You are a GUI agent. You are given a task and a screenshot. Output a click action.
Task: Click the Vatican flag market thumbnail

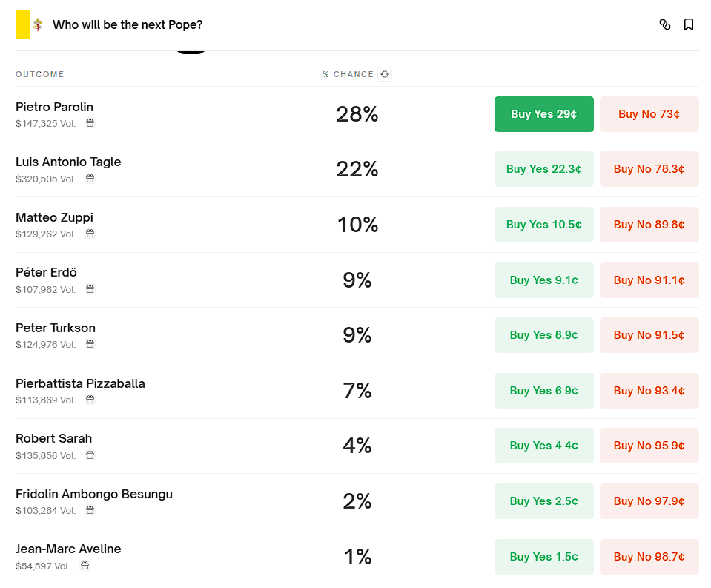coord(30,24)
